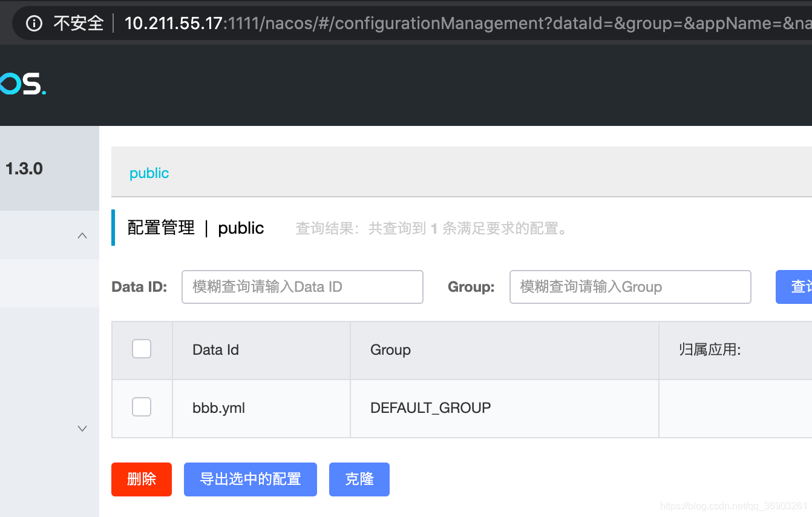The image size is (812, 517).
Task: Click the 1.3.0 version label in sidebar
Action: pos(24,169)
